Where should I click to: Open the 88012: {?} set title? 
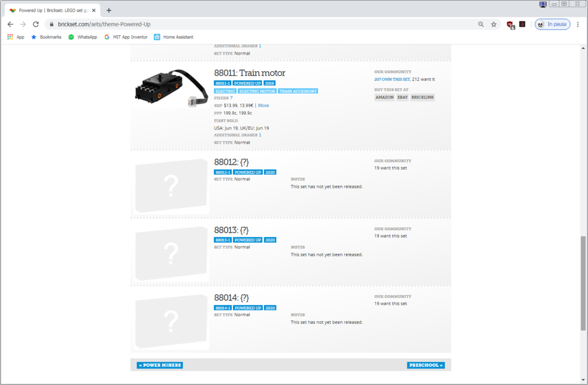pyautogui.click(x=231, y=162)
